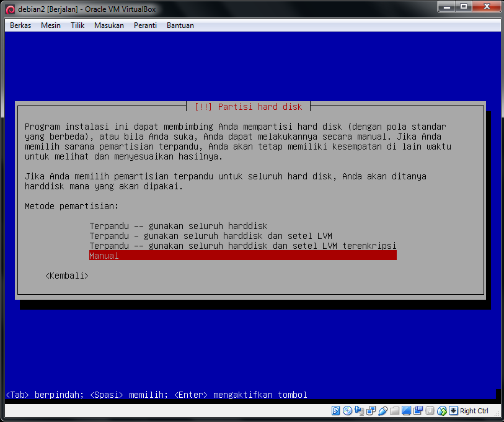The width and height of the screenshot is (504, 422).
Task: Click the USB devices status icon
Action: point(383,410)
